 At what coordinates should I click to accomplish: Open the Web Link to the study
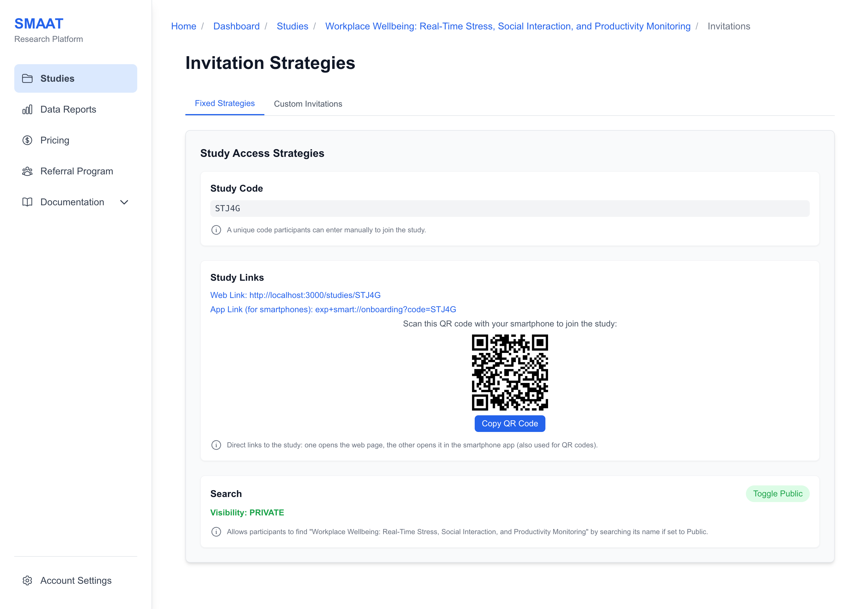[295, 295]
